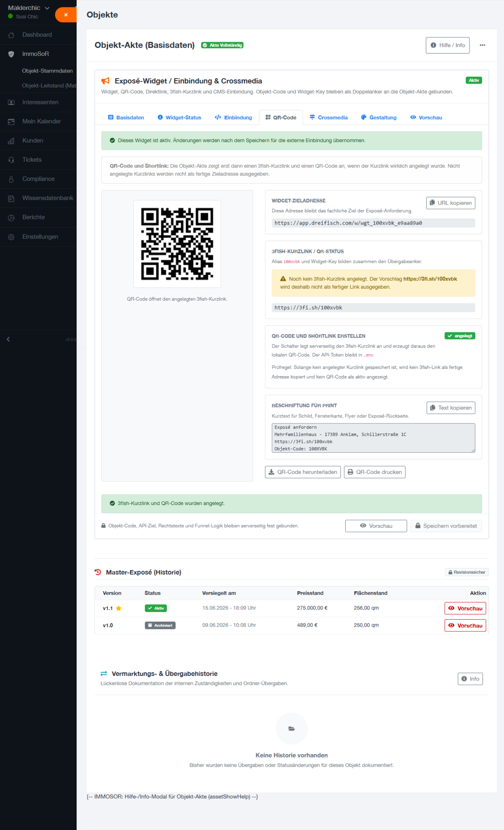This screenshot has width=504, height=830.
Task: Click the empty folder icon placeholder
Action: (x=292, y=729)
